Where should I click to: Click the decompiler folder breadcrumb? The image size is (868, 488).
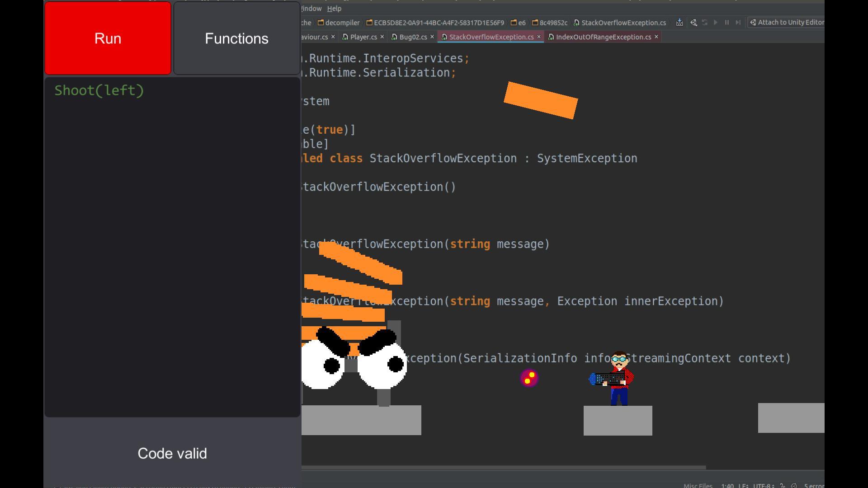342,23
